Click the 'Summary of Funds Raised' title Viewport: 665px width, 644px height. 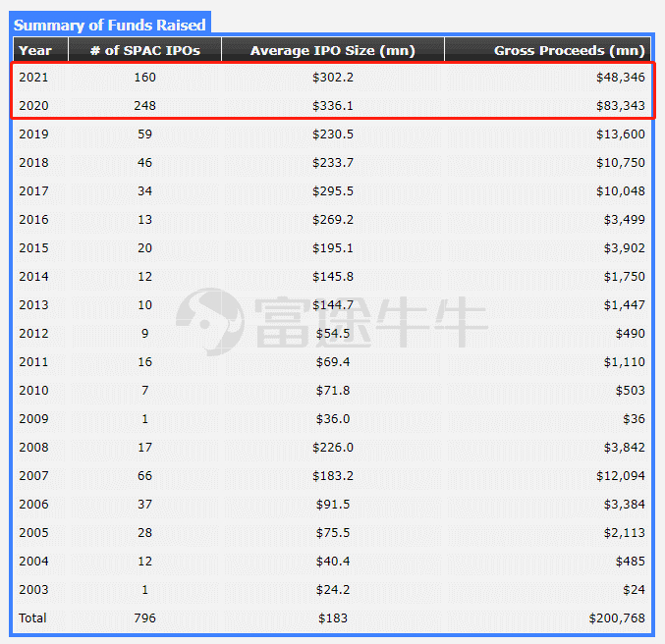(109, 25)
